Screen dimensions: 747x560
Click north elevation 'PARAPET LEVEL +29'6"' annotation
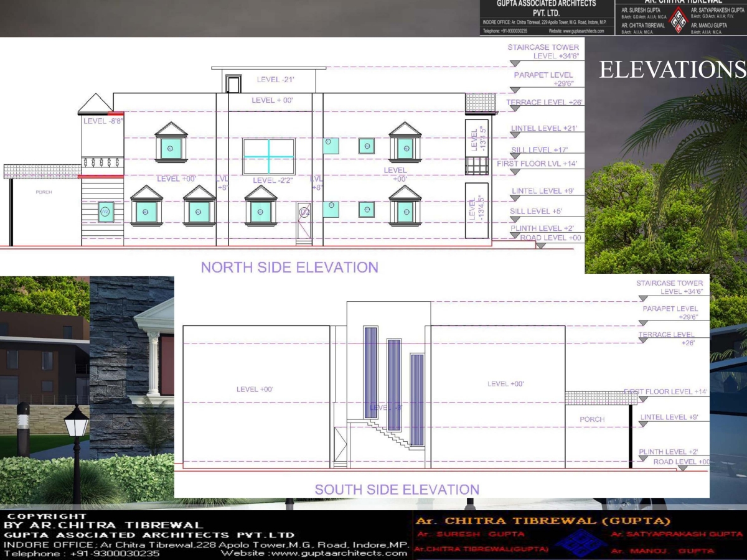tap(543, 79)
